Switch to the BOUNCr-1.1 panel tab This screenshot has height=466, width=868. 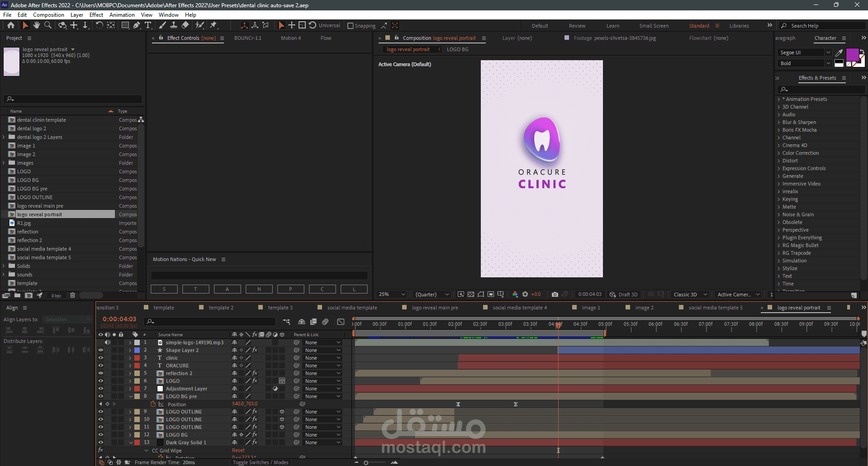point(248,38)
